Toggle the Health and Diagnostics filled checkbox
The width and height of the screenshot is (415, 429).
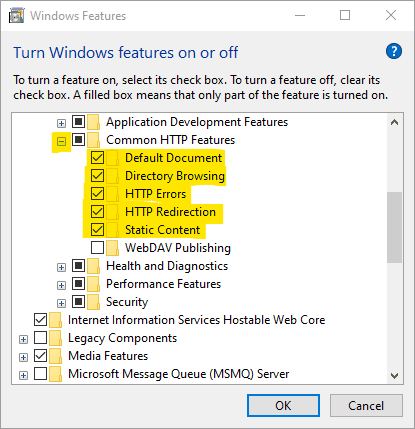pos(78,266)
